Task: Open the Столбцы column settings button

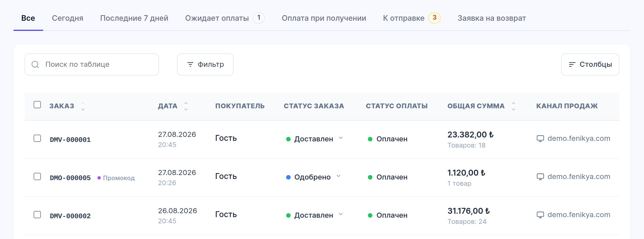Action: [590, 65]
